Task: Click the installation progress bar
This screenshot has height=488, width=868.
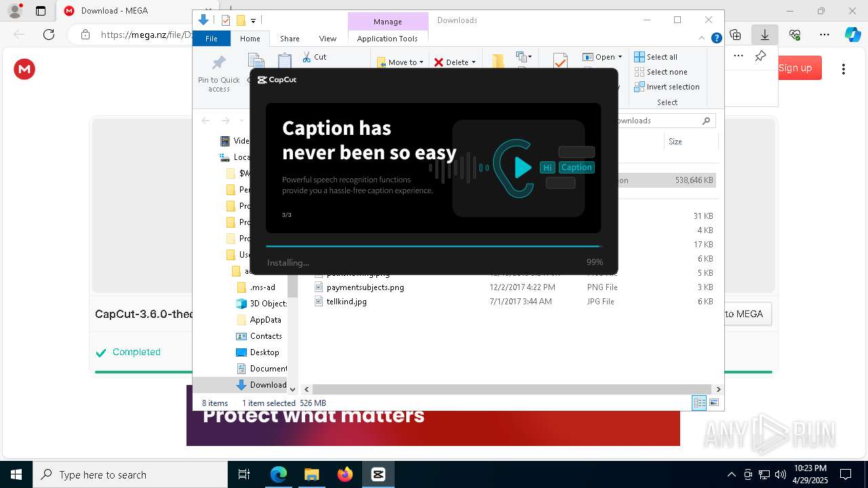Action: click(433, 246)
